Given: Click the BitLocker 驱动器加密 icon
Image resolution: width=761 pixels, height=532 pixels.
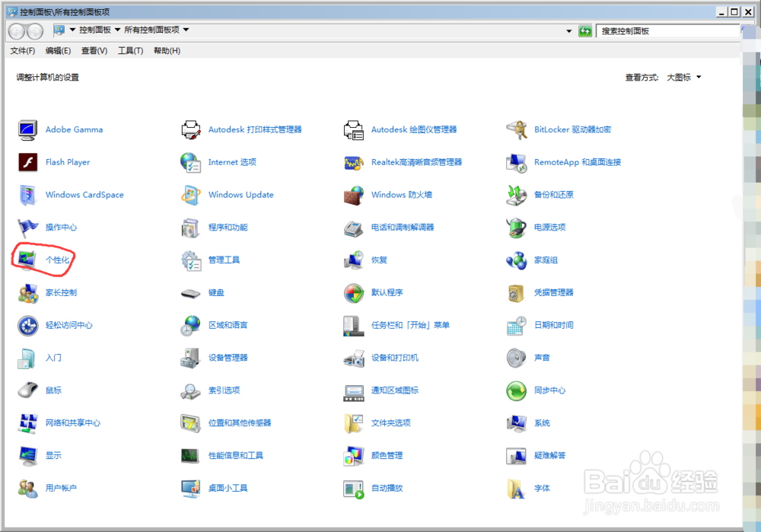Looking at the screenshot, I should pos(517,129).
